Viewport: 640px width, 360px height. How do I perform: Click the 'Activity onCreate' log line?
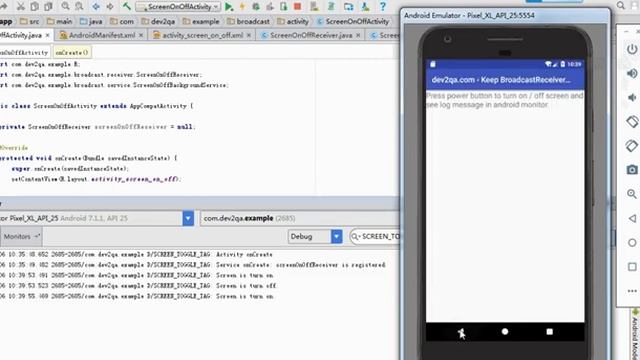(x=136, y=254)
